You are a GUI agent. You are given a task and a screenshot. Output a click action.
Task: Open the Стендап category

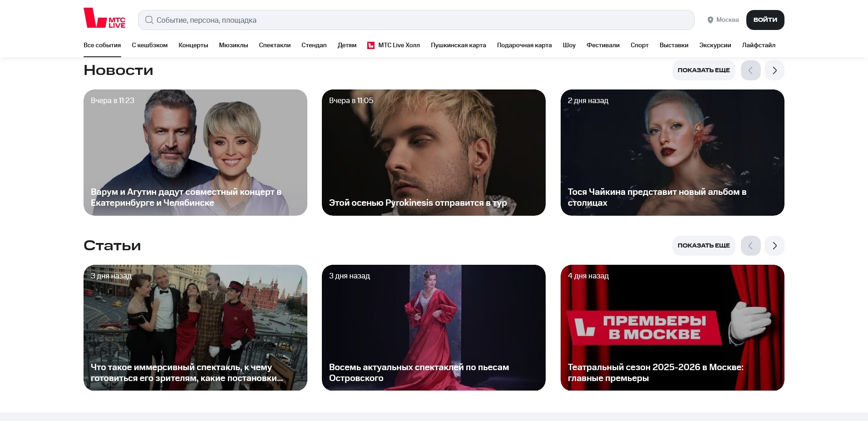click(x=313, y=45)
